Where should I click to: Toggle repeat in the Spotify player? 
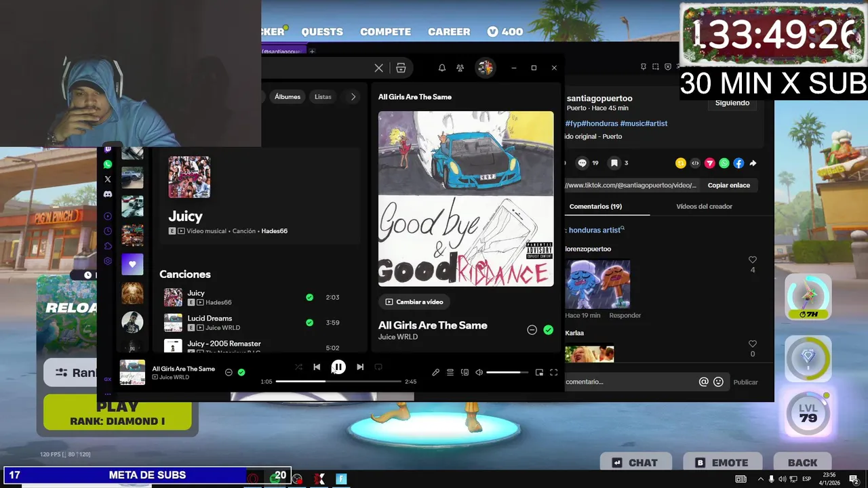(x=378, y=367)
